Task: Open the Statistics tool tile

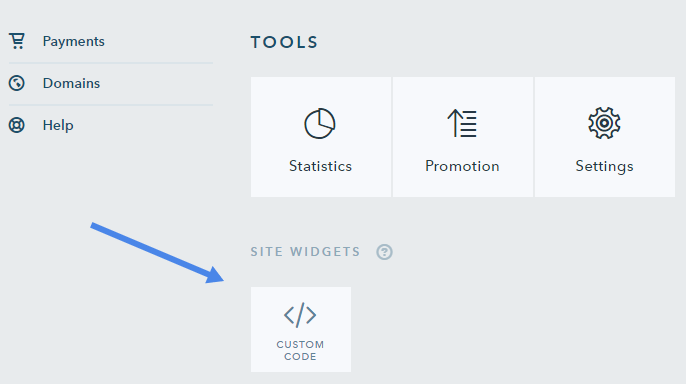Action: (x=321, y=137)
